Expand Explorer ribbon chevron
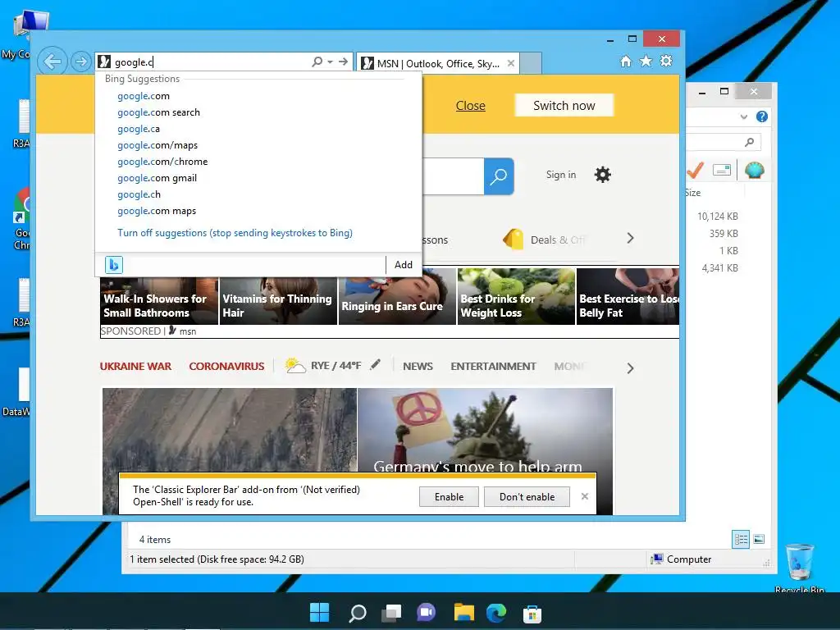This screenshot has height=630, width=840. click(x=743, y=116)
